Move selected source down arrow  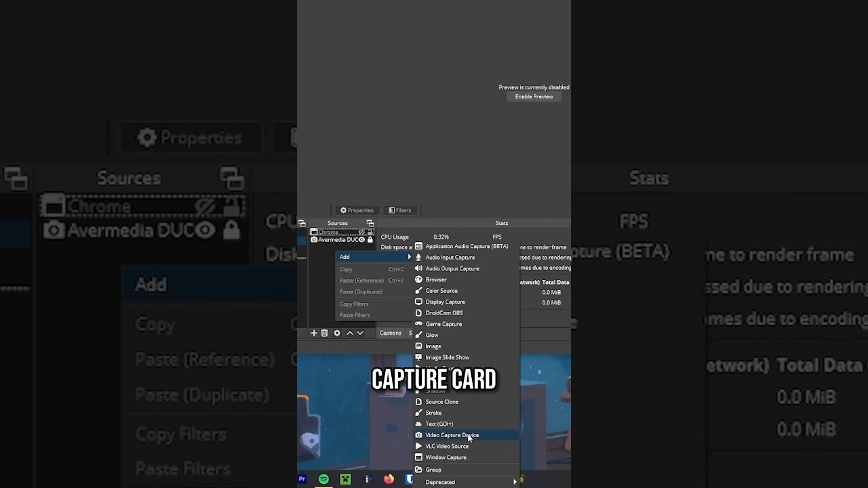click(x=360, y=333)
